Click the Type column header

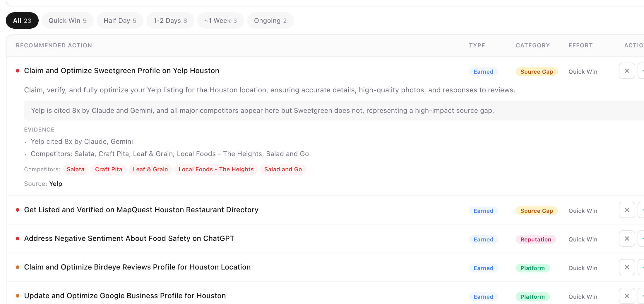point(477,45)
